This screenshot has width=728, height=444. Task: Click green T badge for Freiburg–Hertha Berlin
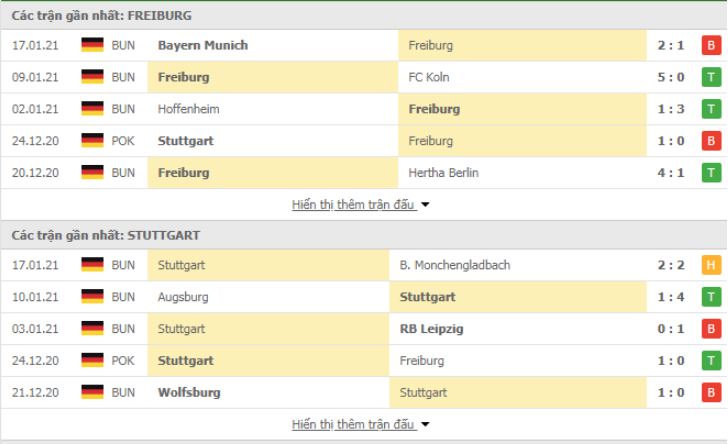(x=711, y=173)
